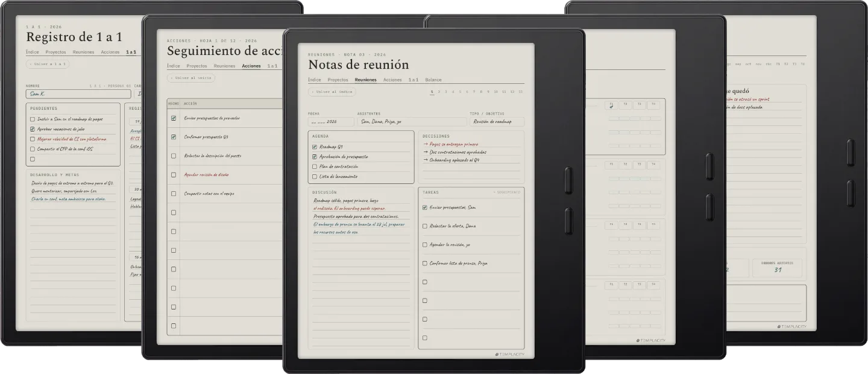The width and height of the screenshot is (868, 374).
Task: Push lower page-turn button on front e-reader
Action: click(x=568, y=221)
